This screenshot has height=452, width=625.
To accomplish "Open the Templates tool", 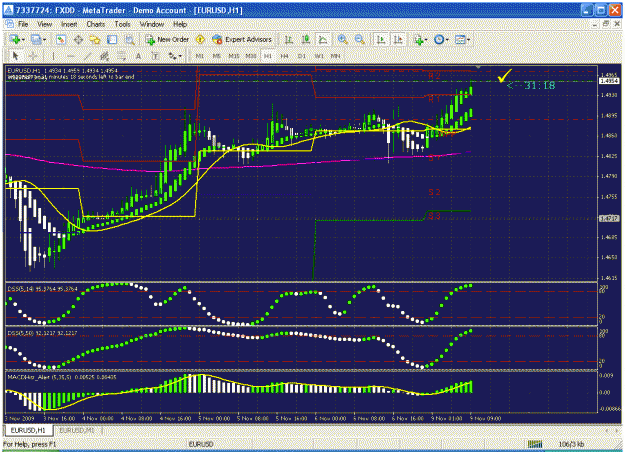I will [x=460, y=39].
